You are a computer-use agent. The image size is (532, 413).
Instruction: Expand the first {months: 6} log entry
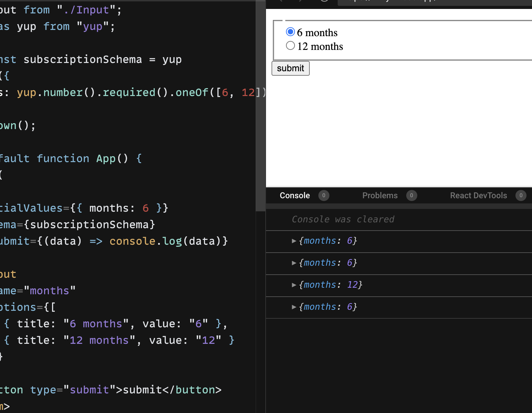click(x=294, y=241)
